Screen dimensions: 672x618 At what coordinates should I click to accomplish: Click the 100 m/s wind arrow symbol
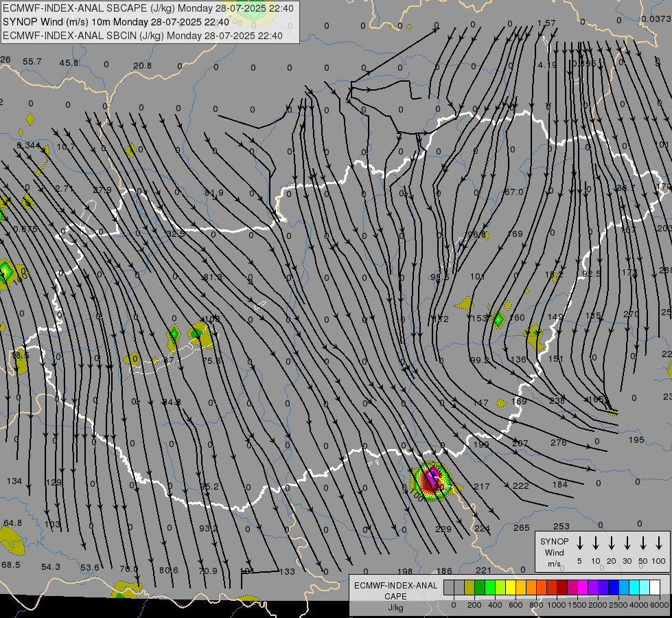pos(659,543)
